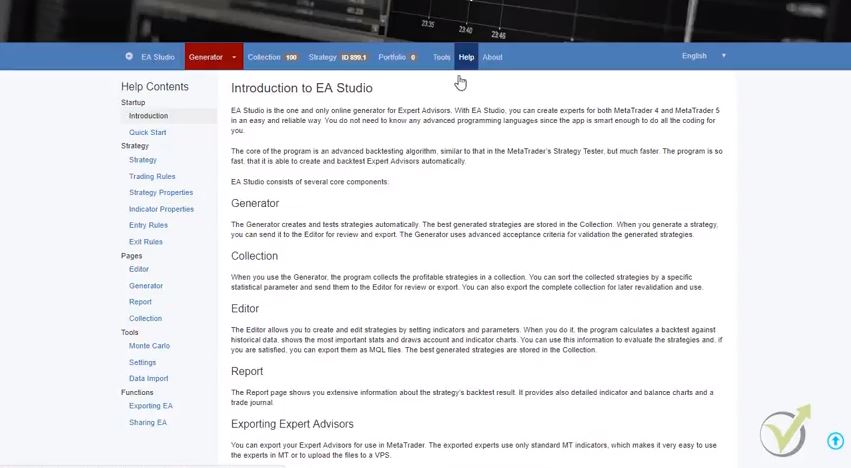This screenshot has height=468, width=851.
Task: Open the Tools menu
Action: [x=441, y=57]
